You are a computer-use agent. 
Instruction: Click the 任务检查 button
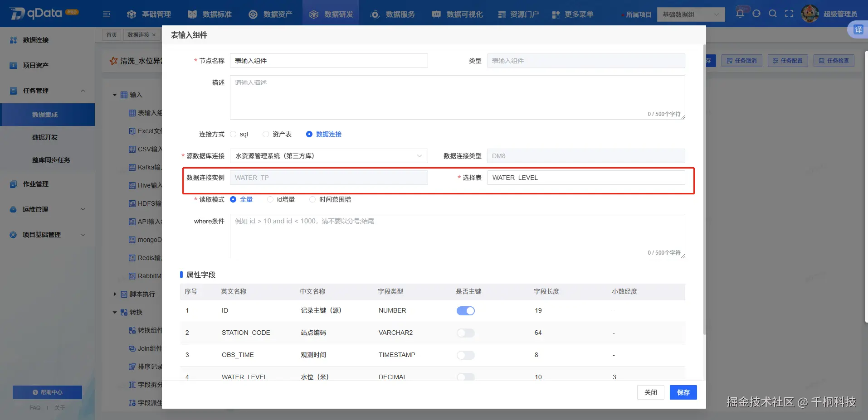pos(834,61)
